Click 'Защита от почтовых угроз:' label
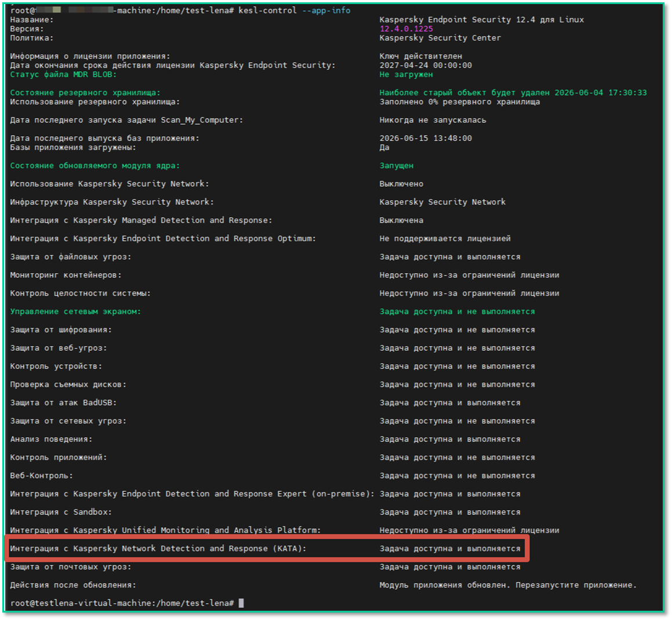 [70, 567]
